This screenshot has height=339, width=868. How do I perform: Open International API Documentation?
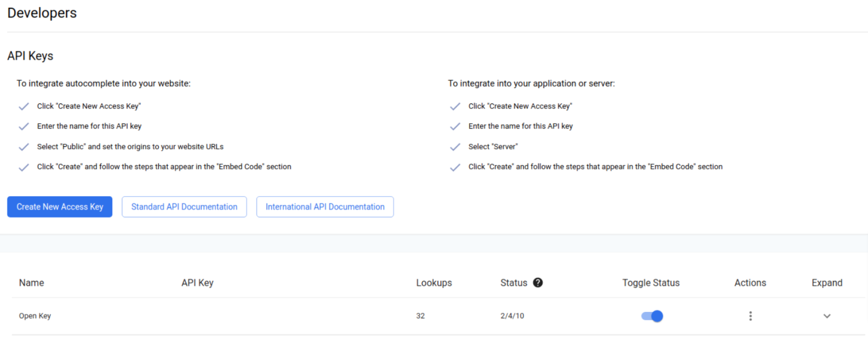pyautogui.click(x=325, y=207)
